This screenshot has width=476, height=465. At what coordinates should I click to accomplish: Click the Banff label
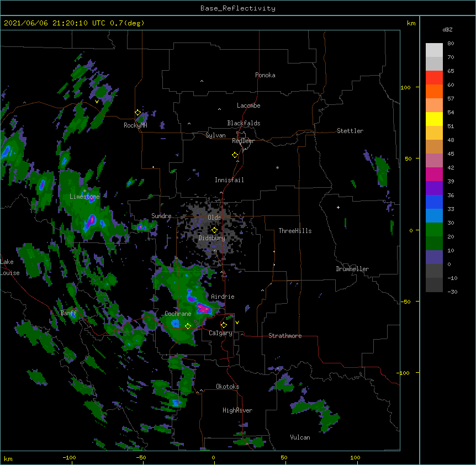68,313
